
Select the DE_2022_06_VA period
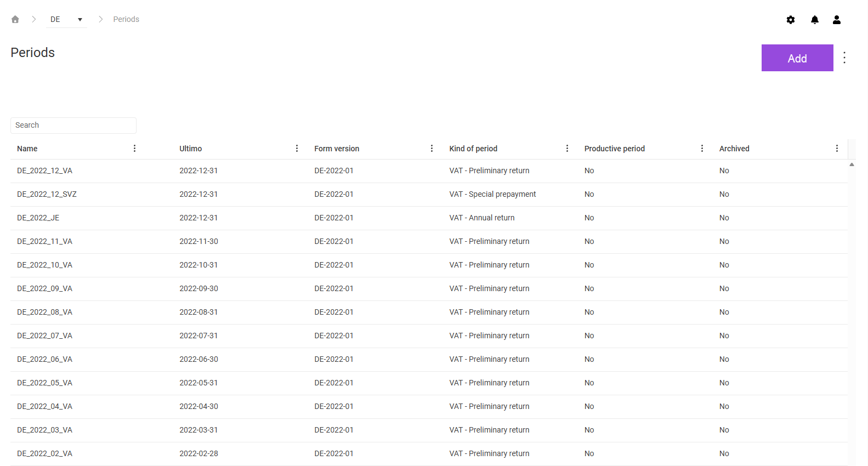pyautogui.click(x=429, y=360)
